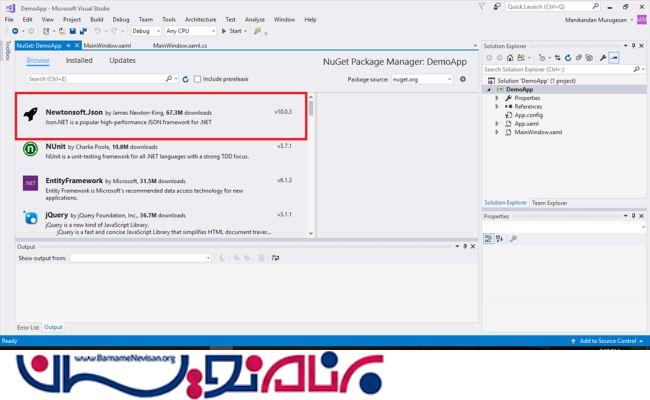Expand the Properties node in Solution Explorer
Viewport: 650px width, 400px height.
click(497, 98)
